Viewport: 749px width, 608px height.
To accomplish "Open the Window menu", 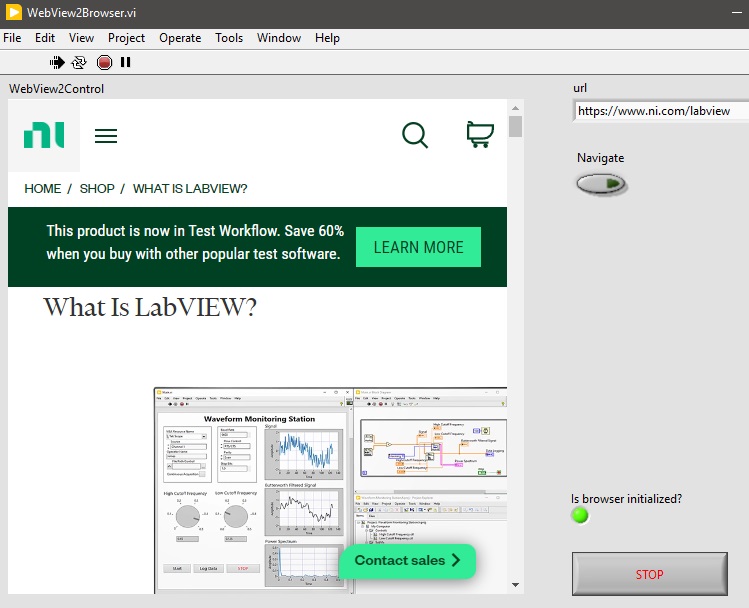I will [279, 38].
